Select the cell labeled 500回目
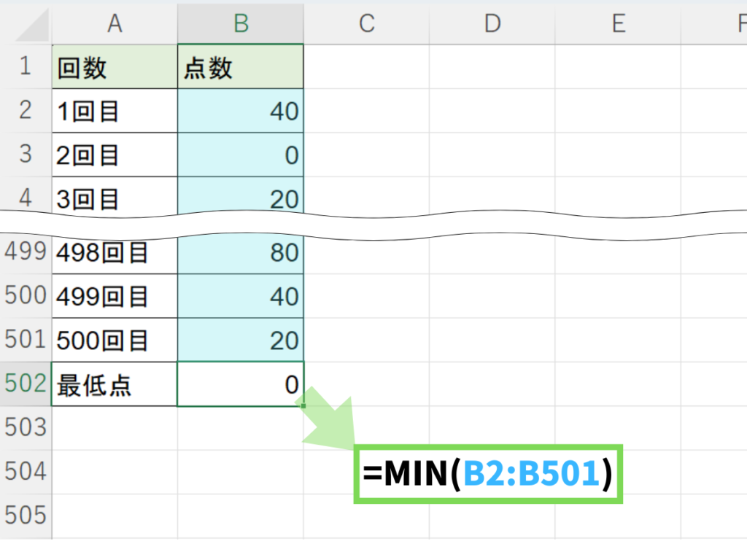Viewport: 747px width, 560px height. (x=115, y=341)
